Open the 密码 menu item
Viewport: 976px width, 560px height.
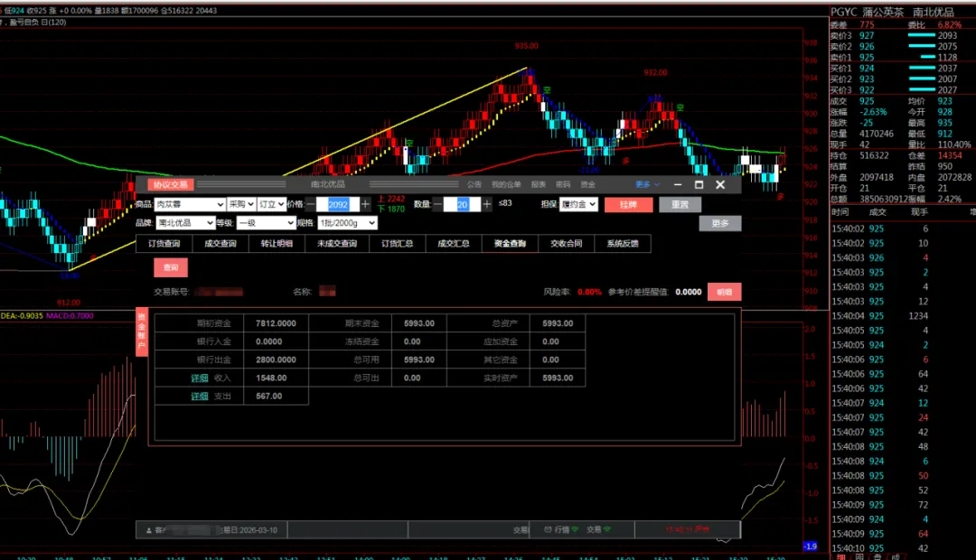click(563, 184)
